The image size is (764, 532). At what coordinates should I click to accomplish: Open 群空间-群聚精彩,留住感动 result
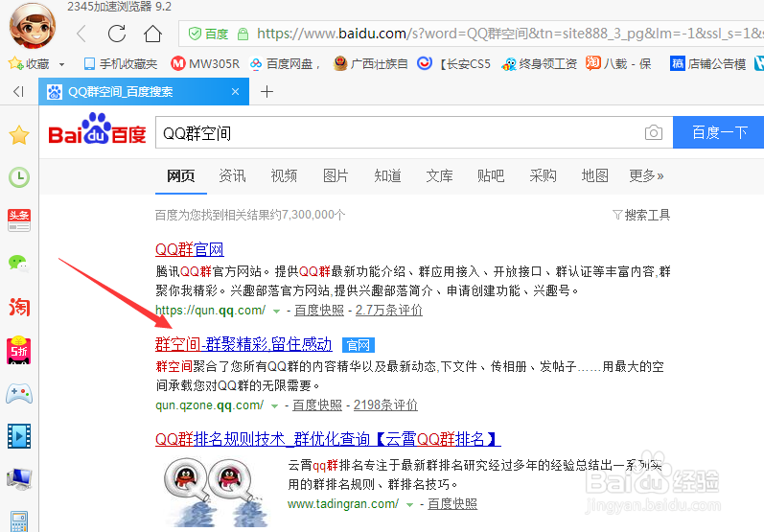coord(243,344)
